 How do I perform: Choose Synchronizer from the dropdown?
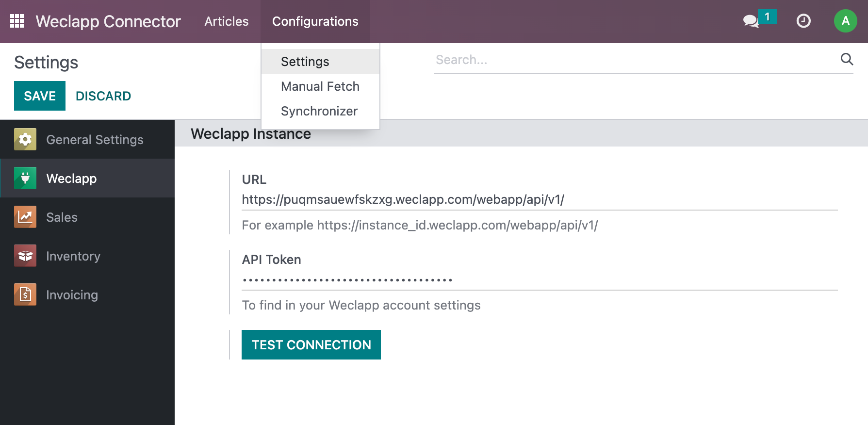[x=320, y=111]
